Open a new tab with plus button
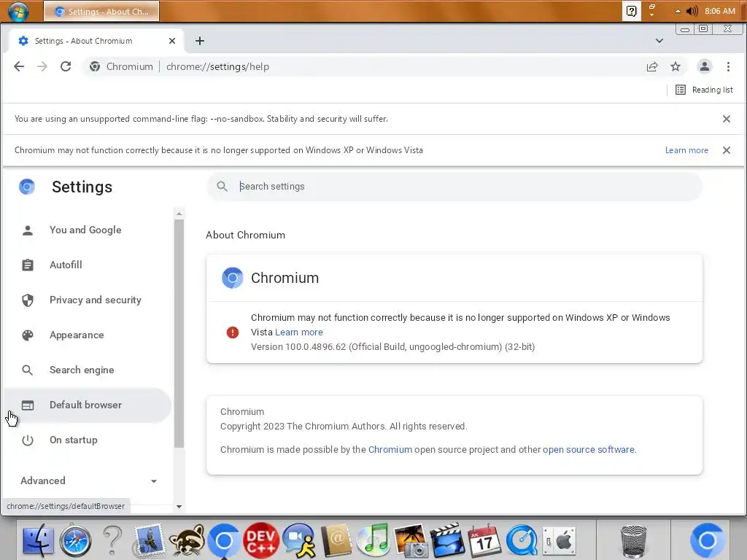The image size is (747, 560). (200, 41)
